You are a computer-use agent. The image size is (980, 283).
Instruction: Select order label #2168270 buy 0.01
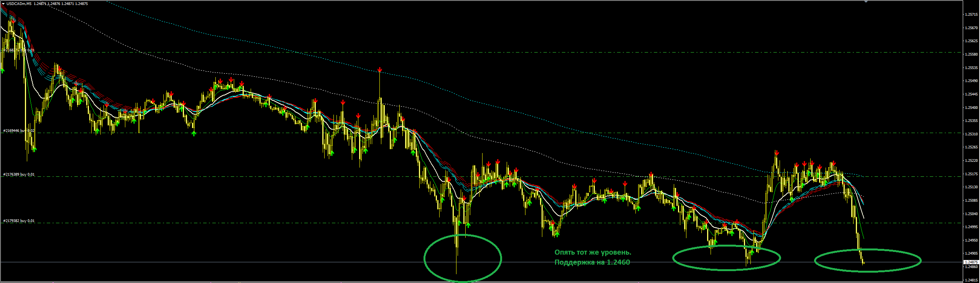click(x=19, y=50)
